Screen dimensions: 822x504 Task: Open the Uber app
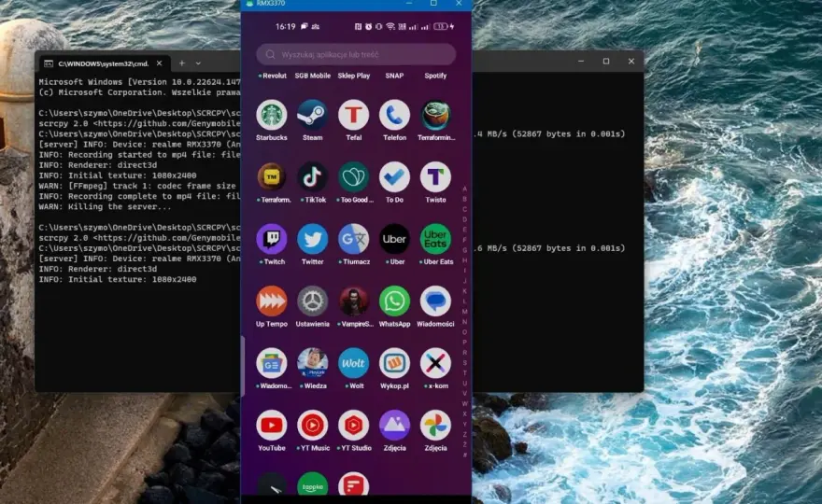pos(394,239)
